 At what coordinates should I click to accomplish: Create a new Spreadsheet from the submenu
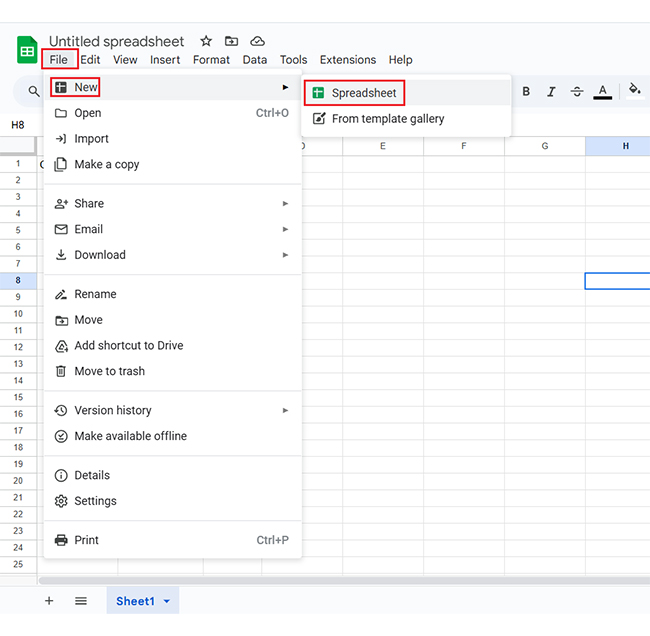click(x=406, y=93)
